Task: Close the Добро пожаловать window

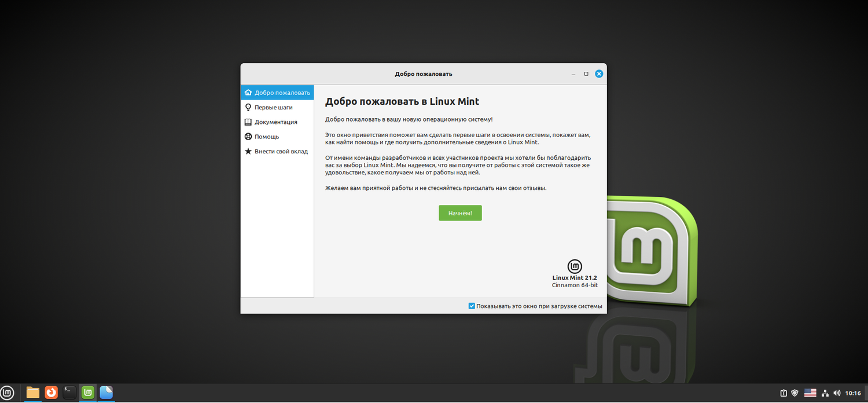Action: pos(599,74)
